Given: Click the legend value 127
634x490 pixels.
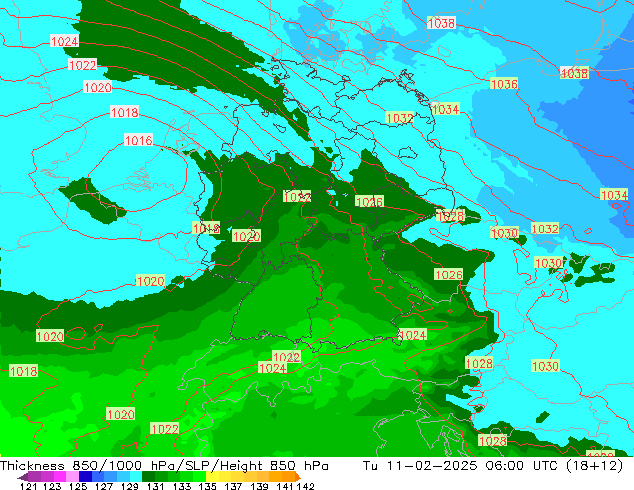Looking at the screenshot, I should 104,486.
